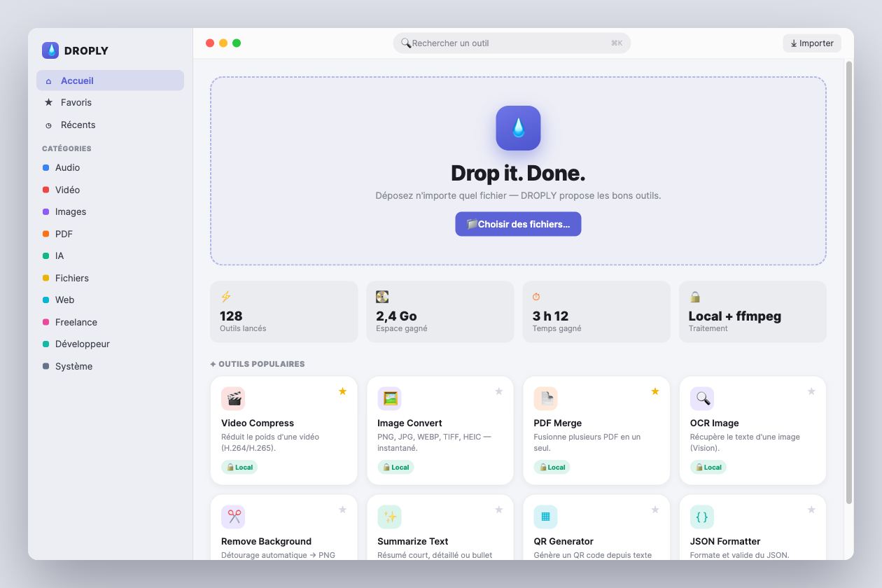Open the PDF Merge document icon
This screenshot has height=588, width=882.
pos(546,399)
